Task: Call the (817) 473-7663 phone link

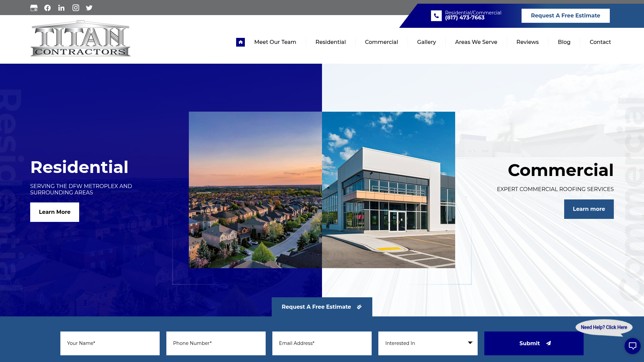Action: (x=465, y=18)
